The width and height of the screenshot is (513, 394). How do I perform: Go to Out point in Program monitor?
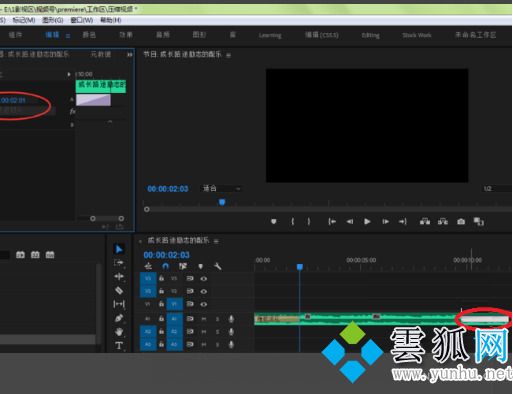403,221
